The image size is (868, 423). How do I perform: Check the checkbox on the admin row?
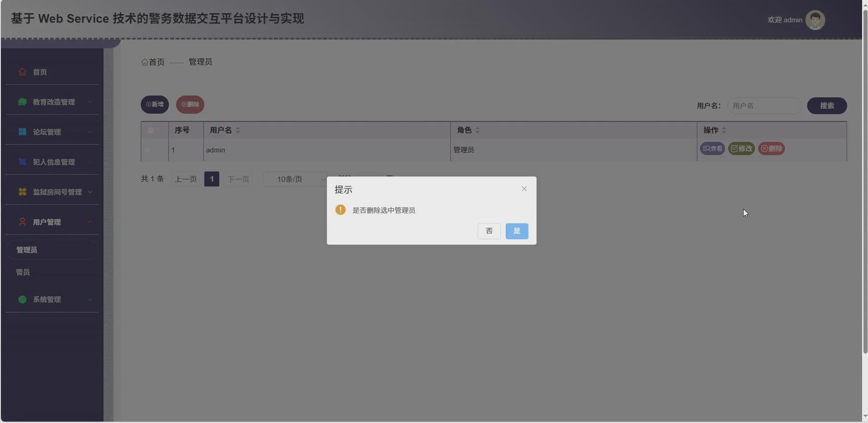point(147,150)
